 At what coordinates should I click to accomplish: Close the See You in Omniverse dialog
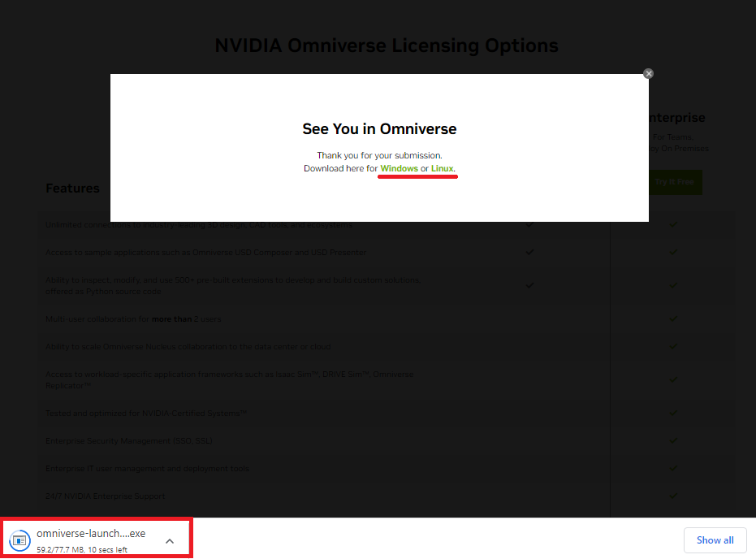pyautogui.click(x=648, y=74)
